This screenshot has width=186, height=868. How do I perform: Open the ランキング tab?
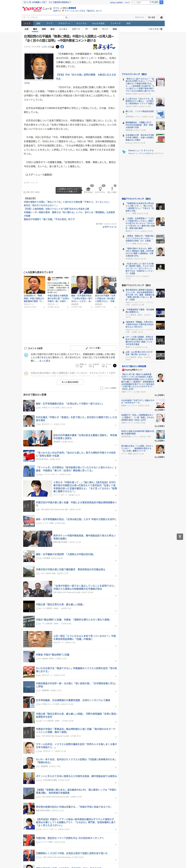tap(115, 23)
